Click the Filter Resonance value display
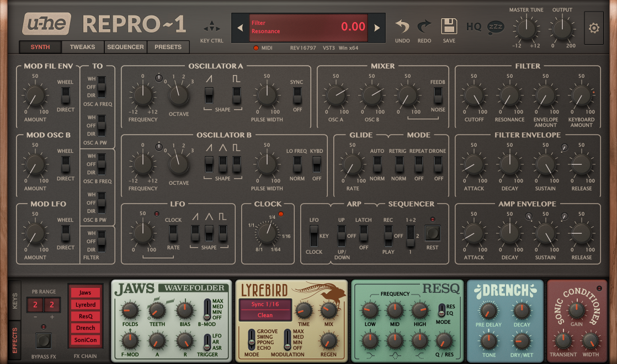 click(x=308, y=27)
